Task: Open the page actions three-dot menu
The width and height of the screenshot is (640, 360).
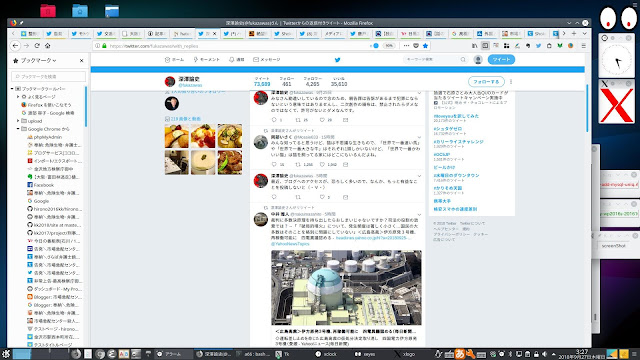Action: coord(406,46)
